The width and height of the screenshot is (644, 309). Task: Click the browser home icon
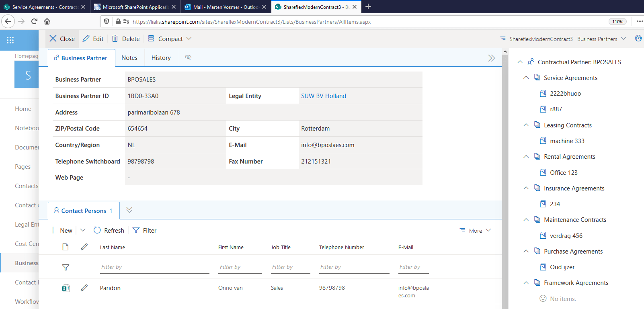point(47,21)
